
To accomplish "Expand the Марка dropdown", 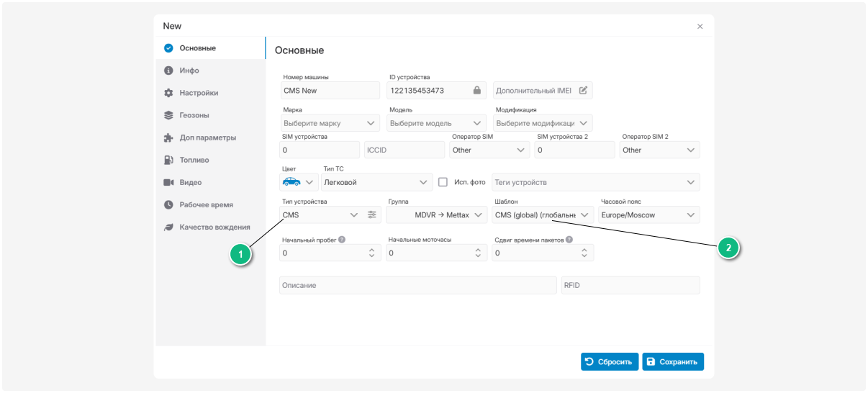I will (x=330, y=123).
